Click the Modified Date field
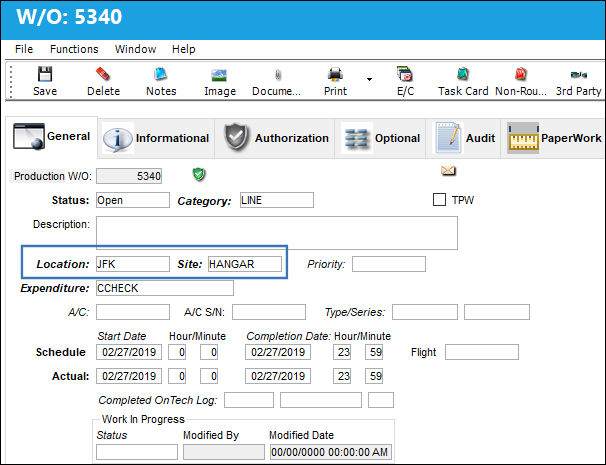 tap(330, 452)
